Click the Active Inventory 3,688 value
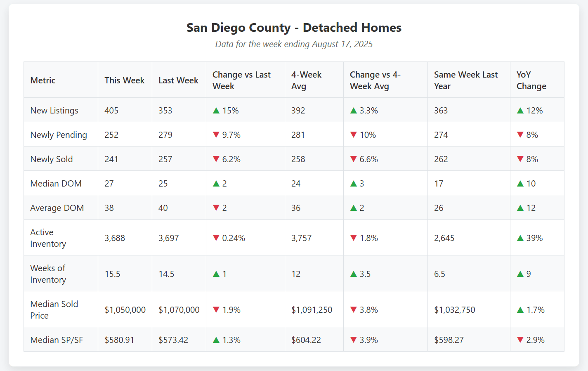Screen dimensions: 588x371 [115, 238]
